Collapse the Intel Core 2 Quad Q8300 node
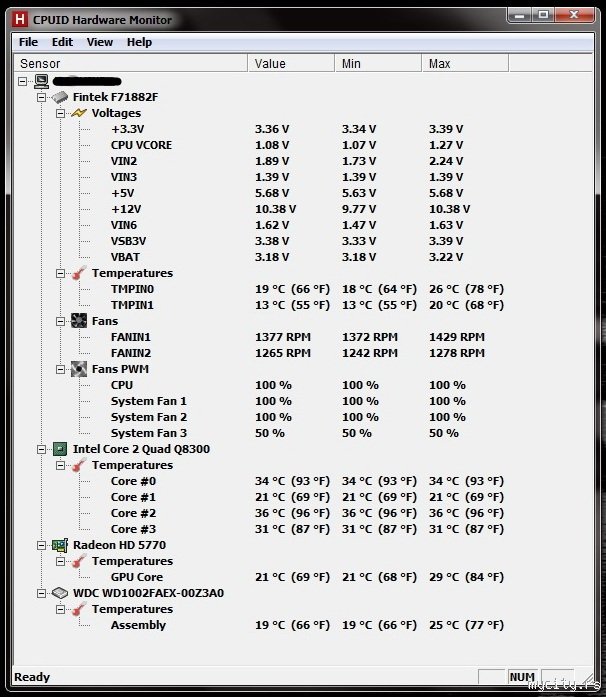 click(x=41, y=449)
